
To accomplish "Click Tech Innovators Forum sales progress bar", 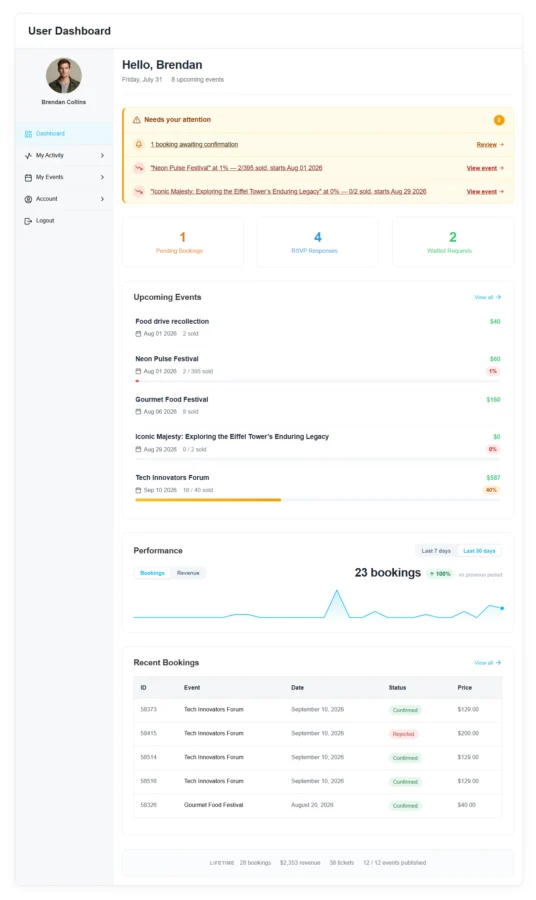I will coord(317,500).
